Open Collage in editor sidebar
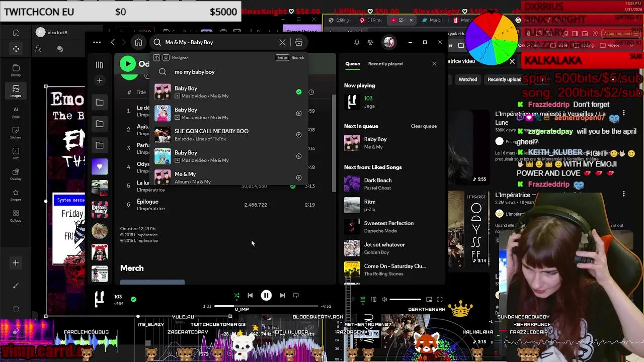Screen dimensions: 644x362 pos(16,216)
